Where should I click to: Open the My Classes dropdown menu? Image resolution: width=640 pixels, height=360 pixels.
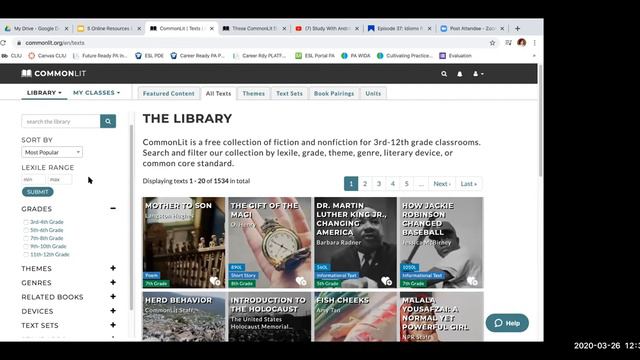click(x=96, y=93)
